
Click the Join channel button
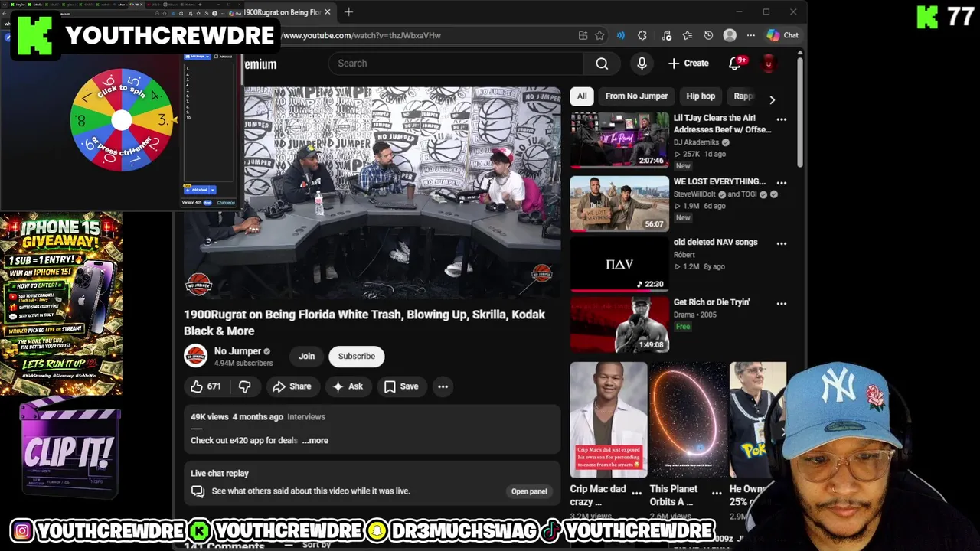point(306,357)
